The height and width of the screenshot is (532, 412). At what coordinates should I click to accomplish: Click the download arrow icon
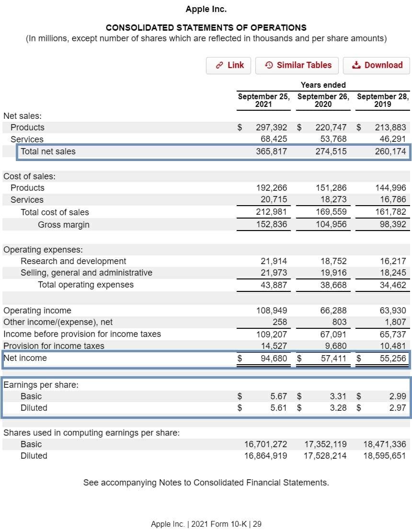point(356,65)
